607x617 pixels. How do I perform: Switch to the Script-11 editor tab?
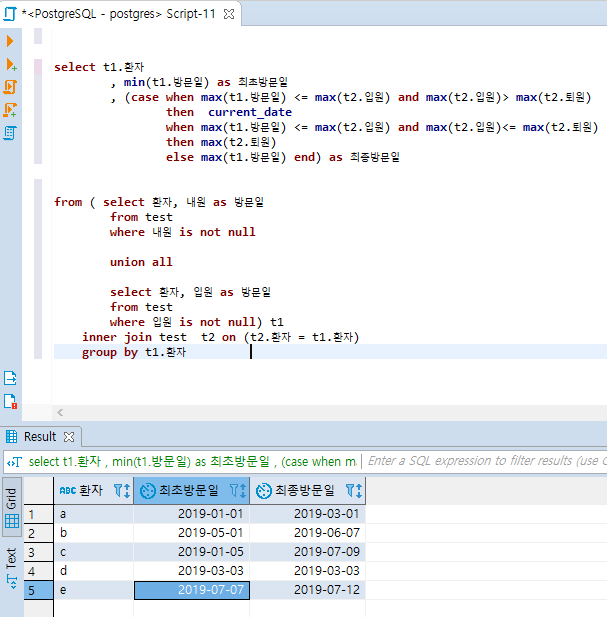118,14
